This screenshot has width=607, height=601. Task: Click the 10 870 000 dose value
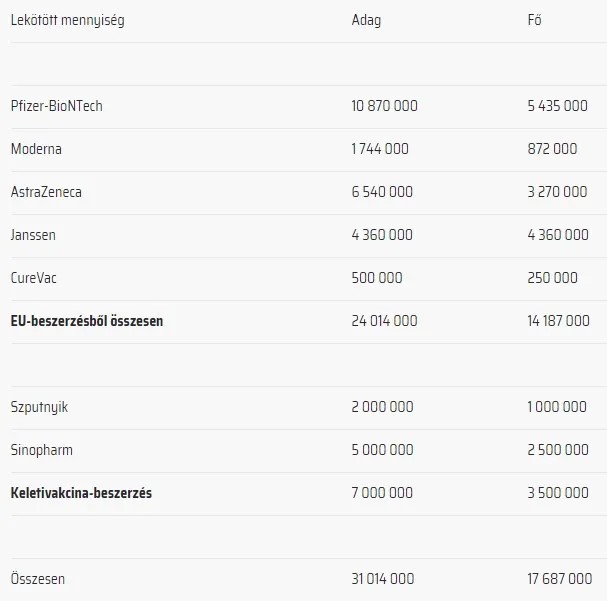tap(384, 106)
